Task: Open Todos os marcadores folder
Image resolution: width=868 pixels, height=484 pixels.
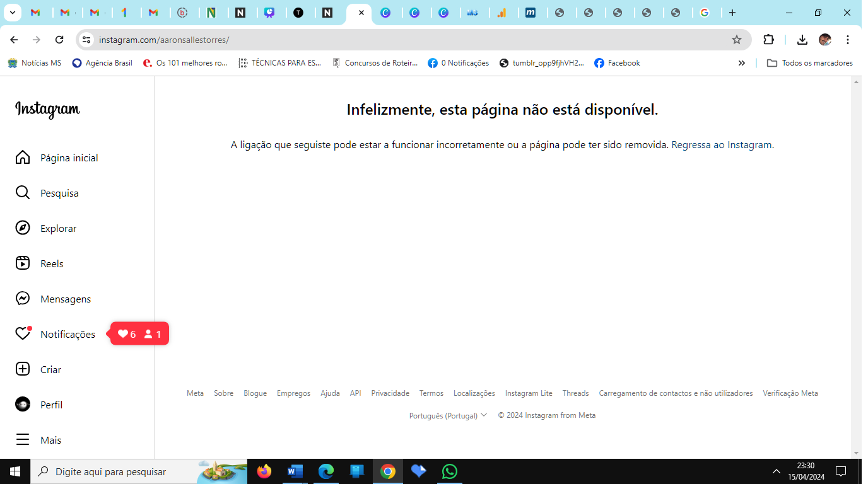Action: coord(810,63)
